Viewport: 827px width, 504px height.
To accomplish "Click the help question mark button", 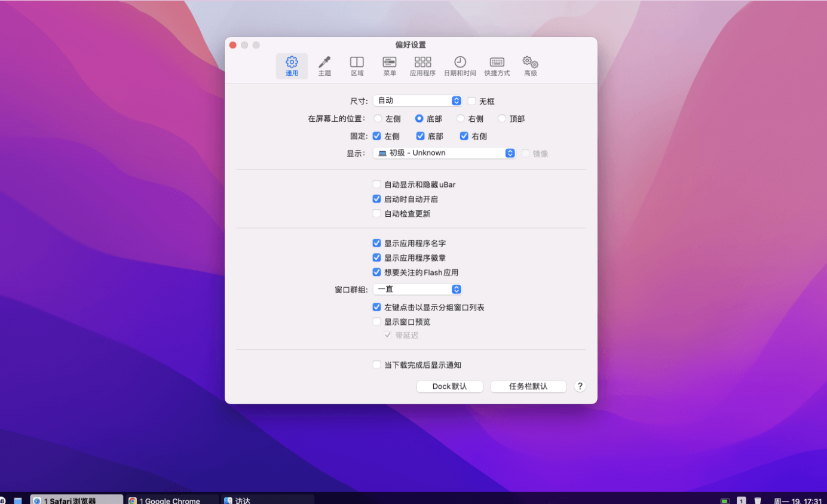I will click(x=580, y=386).
